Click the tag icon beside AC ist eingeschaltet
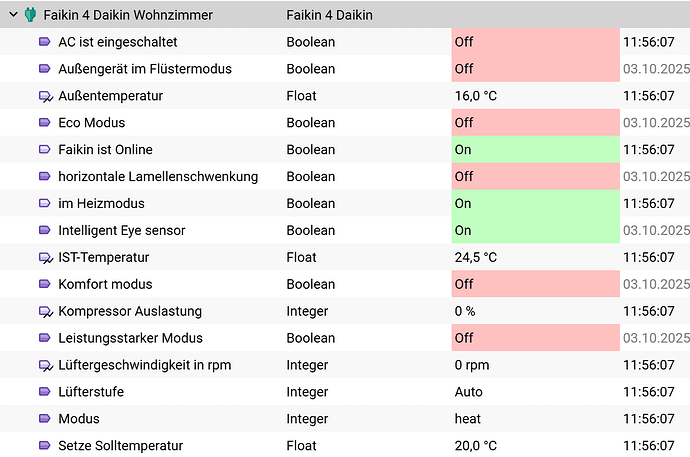Image resolution: width=690 pixels, height=457 pixels. (44, 42)
